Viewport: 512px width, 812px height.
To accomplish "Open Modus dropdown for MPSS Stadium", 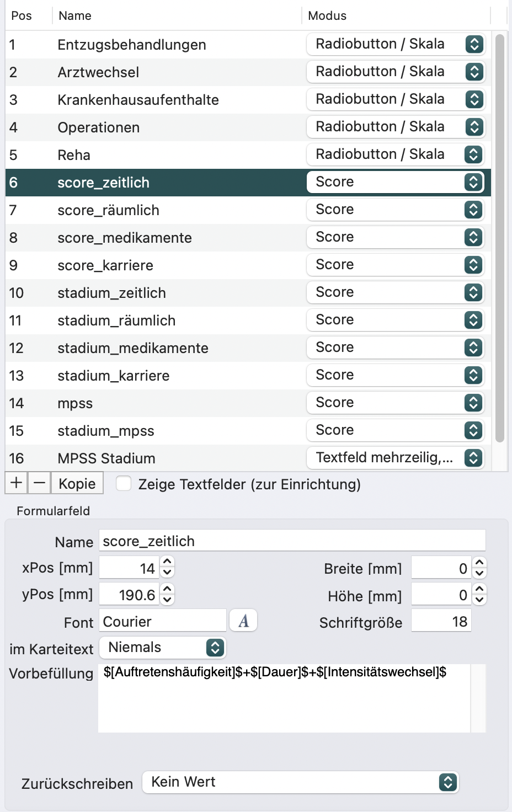I will [x=396, y=458].
